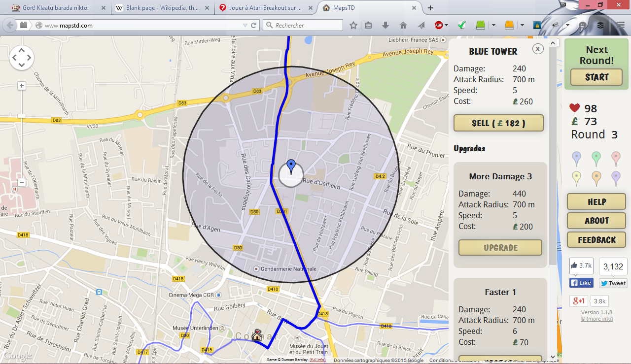The image size is (631, 364).
Task: Click the Google +1 button
Action: 579,301
